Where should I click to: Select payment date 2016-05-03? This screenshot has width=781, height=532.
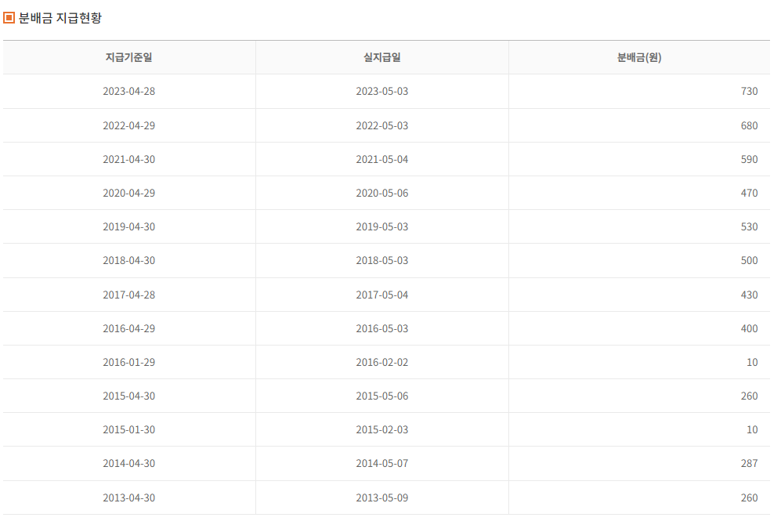(382, 329)
